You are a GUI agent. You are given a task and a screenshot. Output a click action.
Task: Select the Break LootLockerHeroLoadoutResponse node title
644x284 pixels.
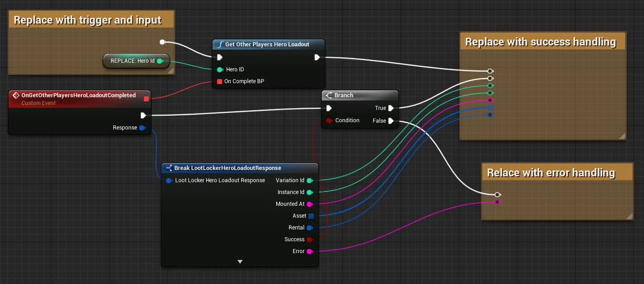coord(228,168)
